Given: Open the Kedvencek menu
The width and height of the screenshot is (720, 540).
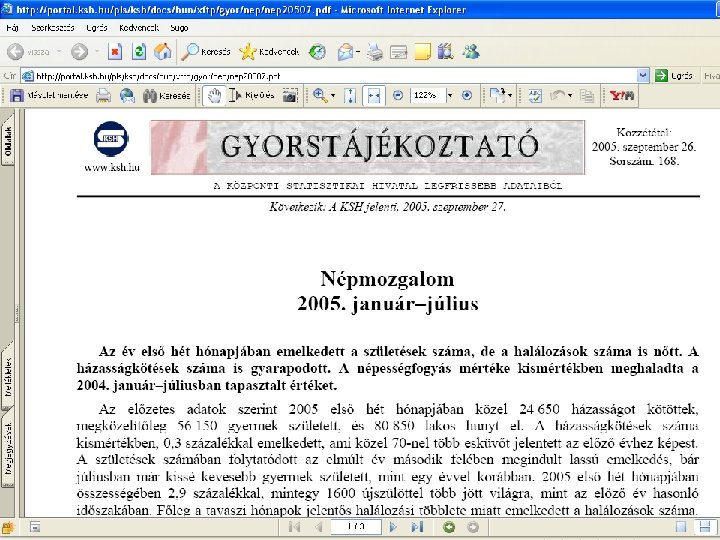Looking at the screenshot, I should tap(139, 28).
